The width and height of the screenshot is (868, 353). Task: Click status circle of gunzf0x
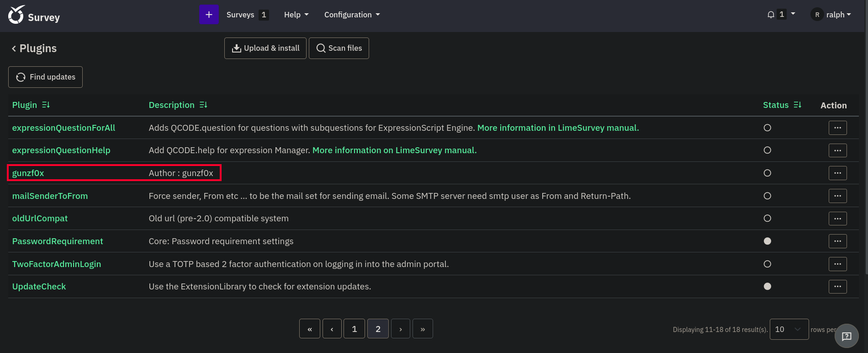767,173
